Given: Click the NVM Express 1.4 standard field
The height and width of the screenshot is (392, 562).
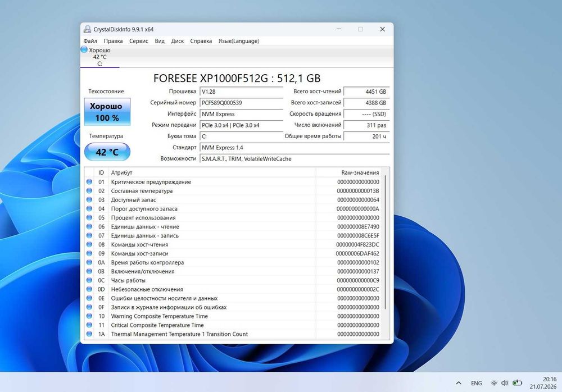Looking at the screenshot, I should pyautogui.click(x=294, y=148).
